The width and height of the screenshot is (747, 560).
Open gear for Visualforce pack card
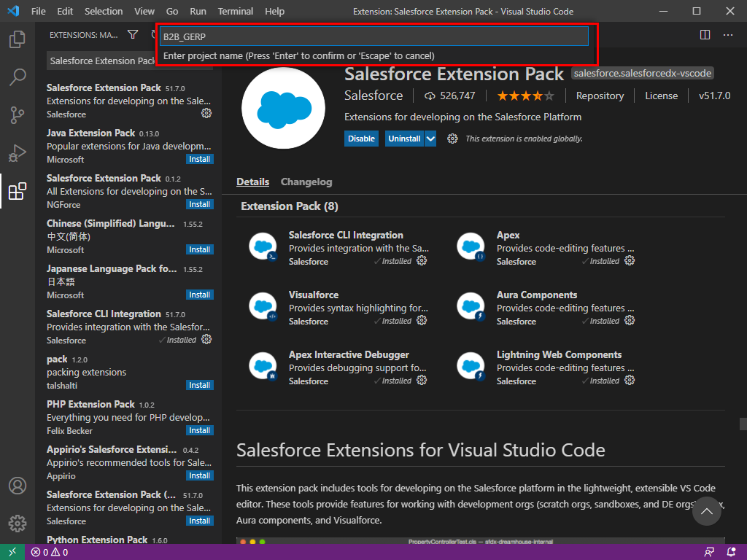click(422, 321)
